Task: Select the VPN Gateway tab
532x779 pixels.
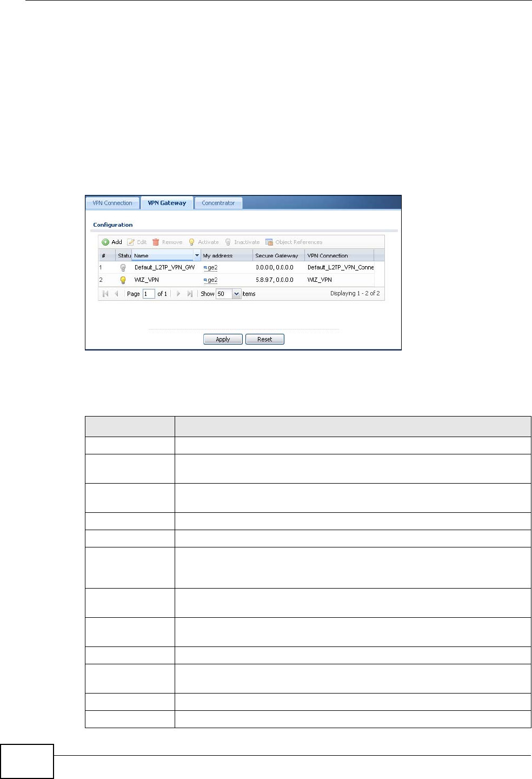Action: tap(167, 203)
